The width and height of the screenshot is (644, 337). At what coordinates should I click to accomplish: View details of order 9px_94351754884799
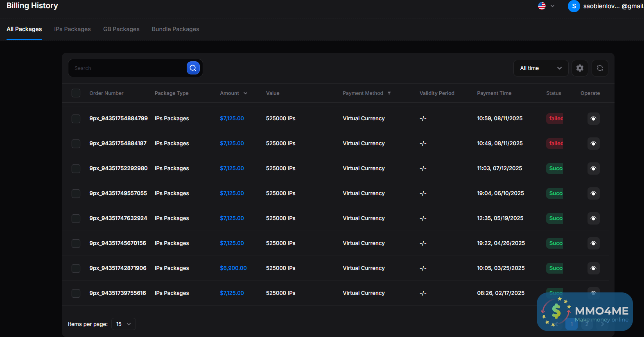(x=593, y=119)
